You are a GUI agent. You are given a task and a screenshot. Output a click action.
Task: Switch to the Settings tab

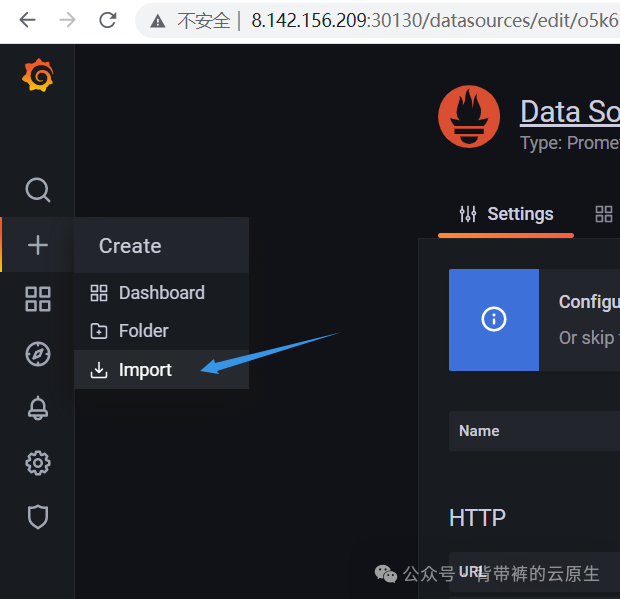coord(506,214)
